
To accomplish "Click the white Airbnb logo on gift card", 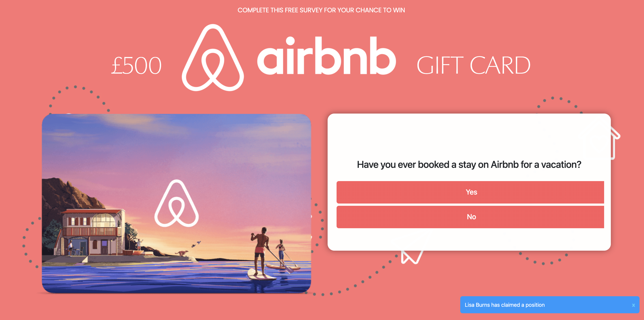I will (x=177, y=203).
